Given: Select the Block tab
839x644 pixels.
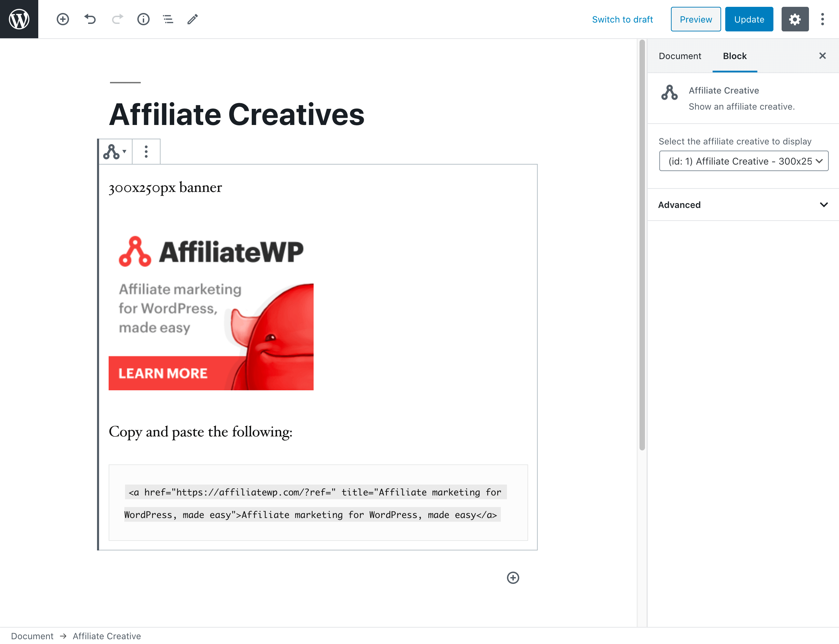Looking at the screenshot, I should (x=734, y=56).
